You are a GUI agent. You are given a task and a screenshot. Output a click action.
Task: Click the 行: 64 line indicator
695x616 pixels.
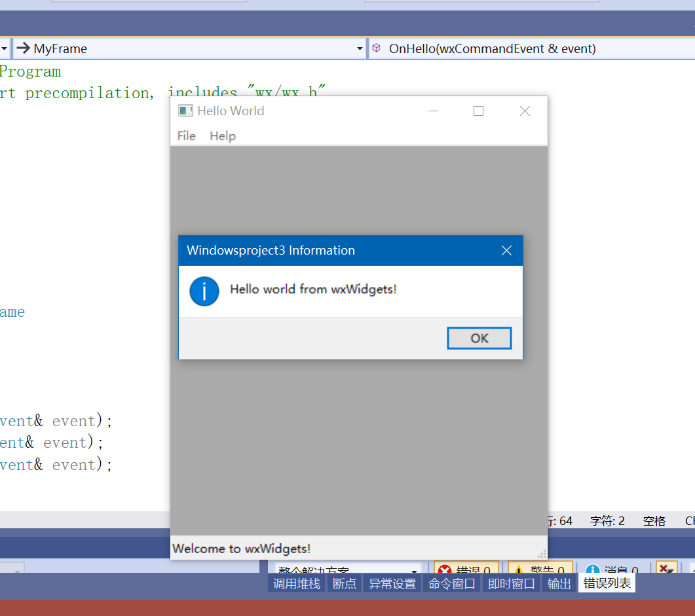[558, 520]
